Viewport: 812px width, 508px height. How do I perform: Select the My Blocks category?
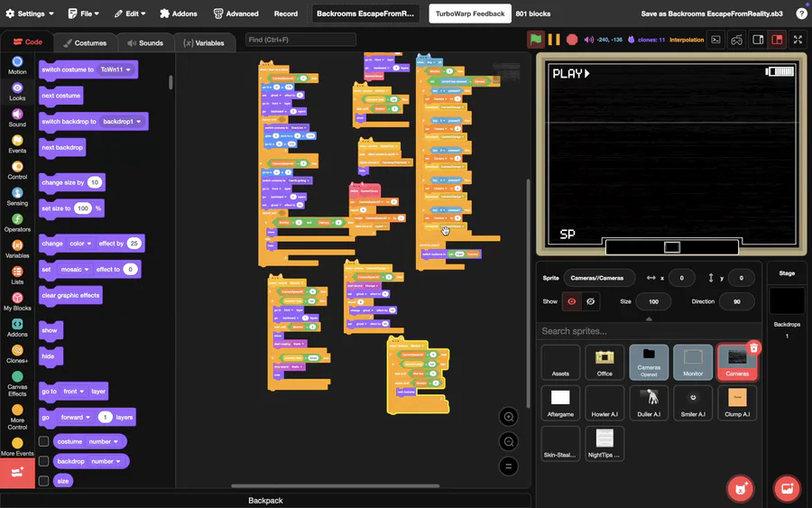click(x=17, y=301)
